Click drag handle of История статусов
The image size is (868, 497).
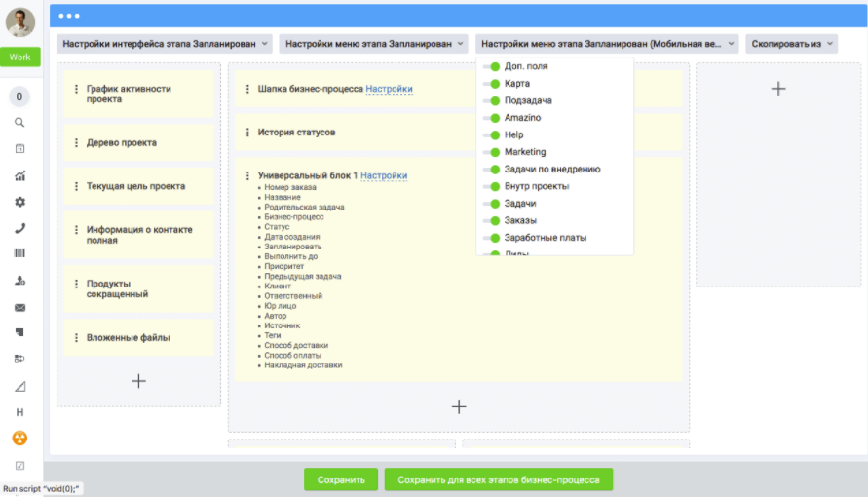[x=247, y=133]
